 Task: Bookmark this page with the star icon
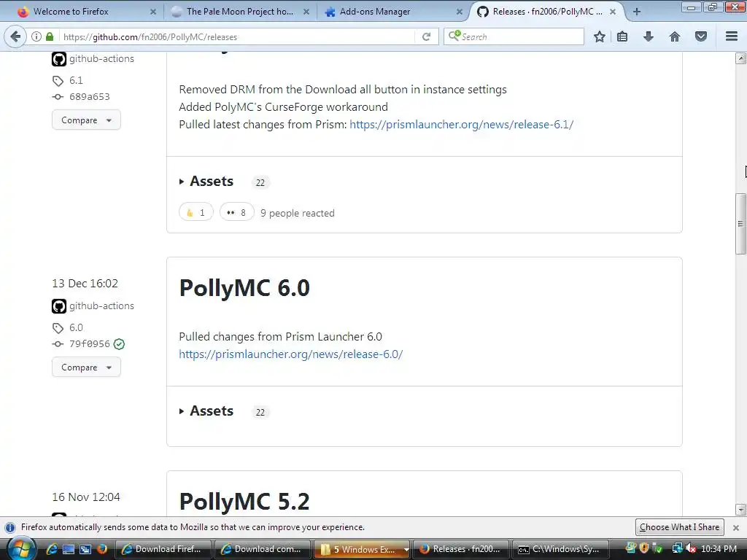[x=600, y=36]
